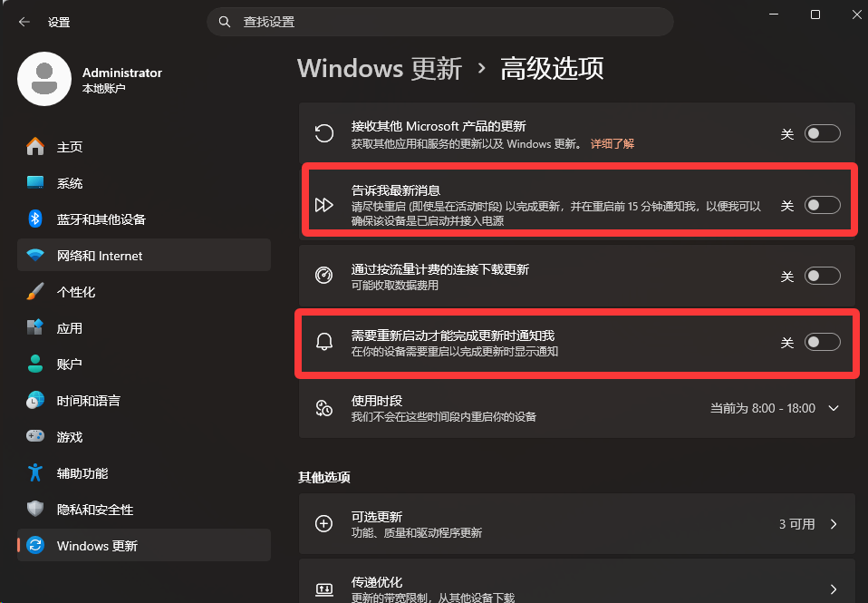Open 可选更新 with its right chevron
The width and height of the screenshot is (868, 603).
point(834,524)
